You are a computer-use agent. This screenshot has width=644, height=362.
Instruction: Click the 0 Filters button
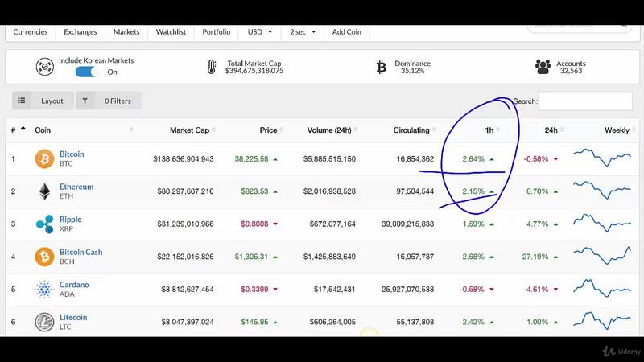(x=109, y=101)
